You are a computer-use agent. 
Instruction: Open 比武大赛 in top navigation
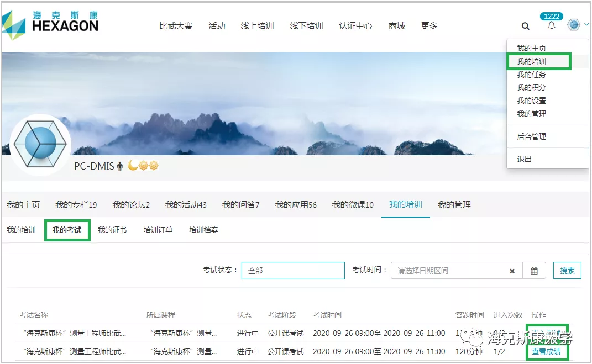click(x=176, y=26)
